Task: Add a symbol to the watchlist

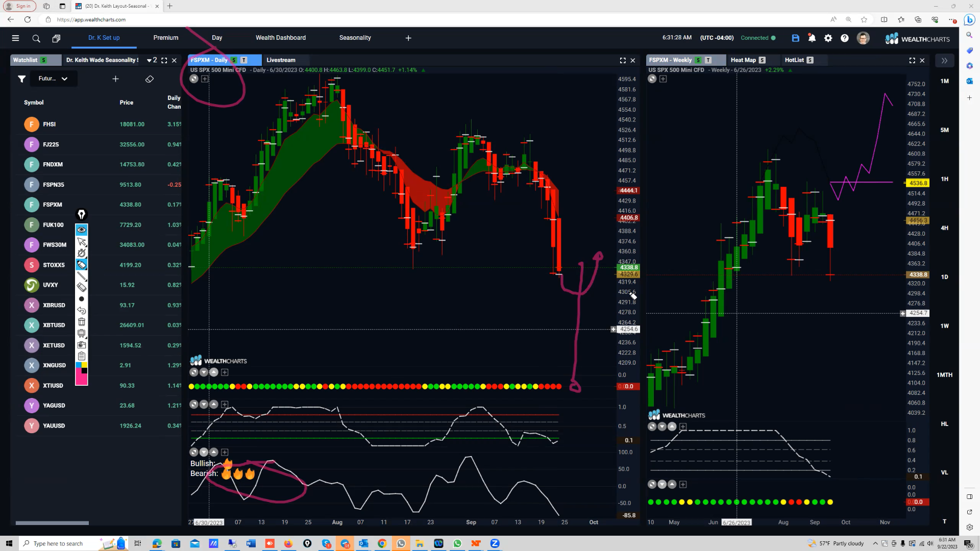Action: pos(115,79)
